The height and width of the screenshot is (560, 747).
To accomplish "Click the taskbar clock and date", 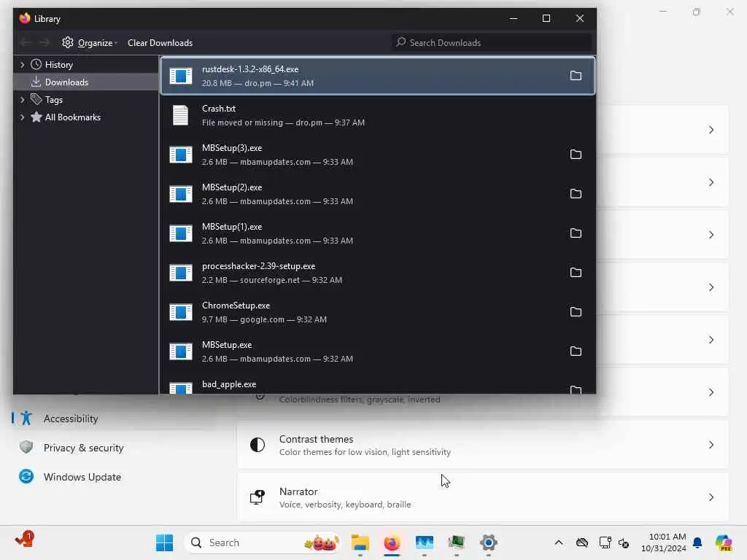I will pyautogui.click(x=664, y=542).
